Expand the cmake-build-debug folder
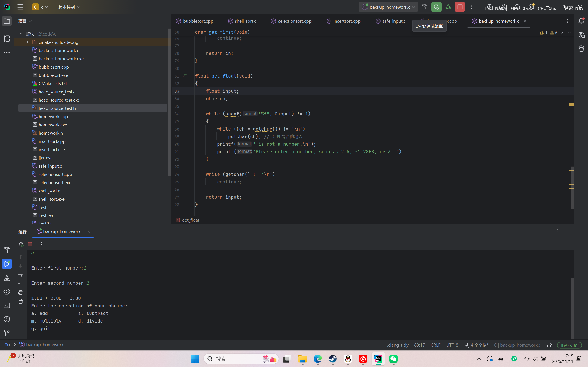588x367 pixels. pyautogui.click(x=28, y=42)
